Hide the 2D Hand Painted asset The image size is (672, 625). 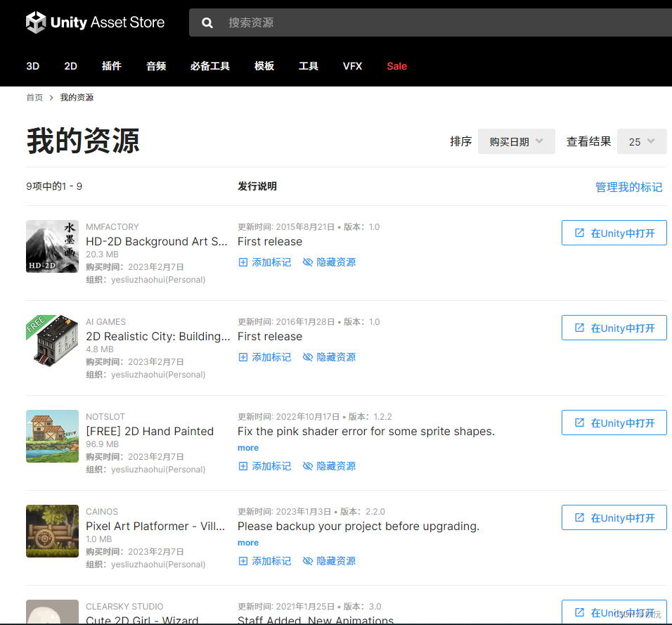point(329,466)
